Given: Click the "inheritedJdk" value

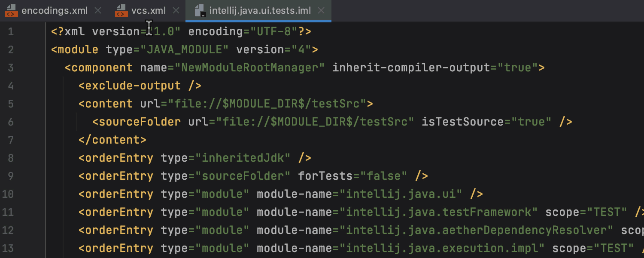Looking at the screenshot, I should pyautogui.click(x=243, y=158).
